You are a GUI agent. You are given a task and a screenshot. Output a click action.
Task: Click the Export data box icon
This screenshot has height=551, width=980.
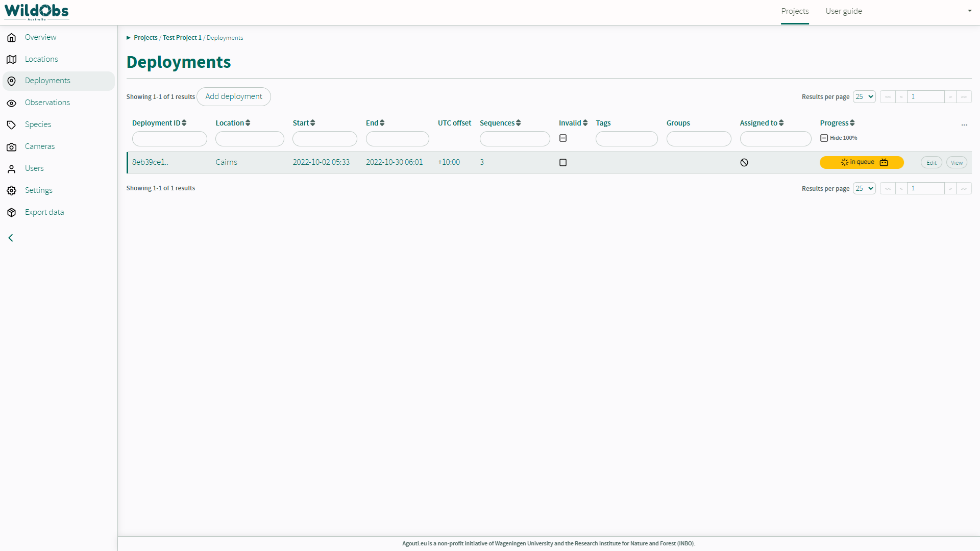(x=12, y=213)
